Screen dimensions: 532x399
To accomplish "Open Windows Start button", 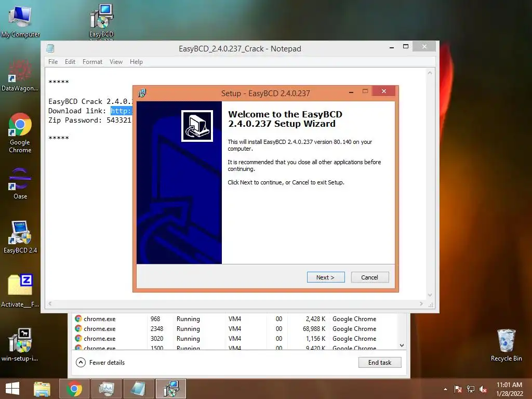I will tap(12, 389).
